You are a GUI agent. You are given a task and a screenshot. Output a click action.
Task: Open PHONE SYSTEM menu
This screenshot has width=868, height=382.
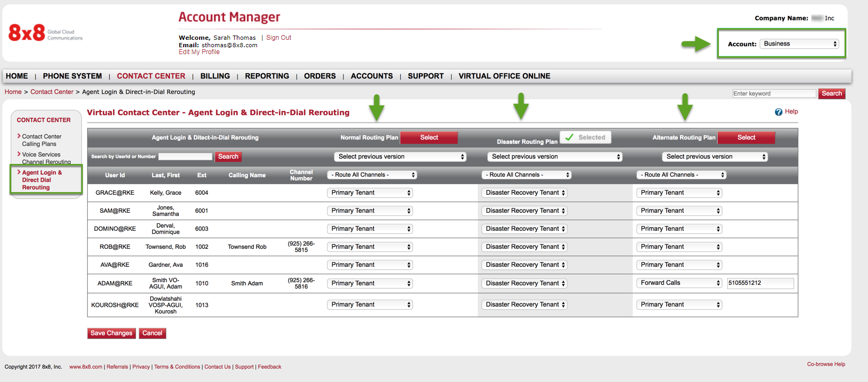click(72, 76)
